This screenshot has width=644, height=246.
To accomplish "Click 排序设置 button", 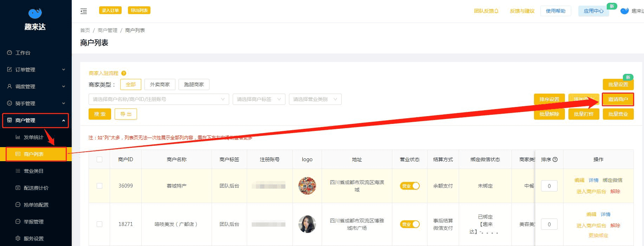I will [549, 99].
